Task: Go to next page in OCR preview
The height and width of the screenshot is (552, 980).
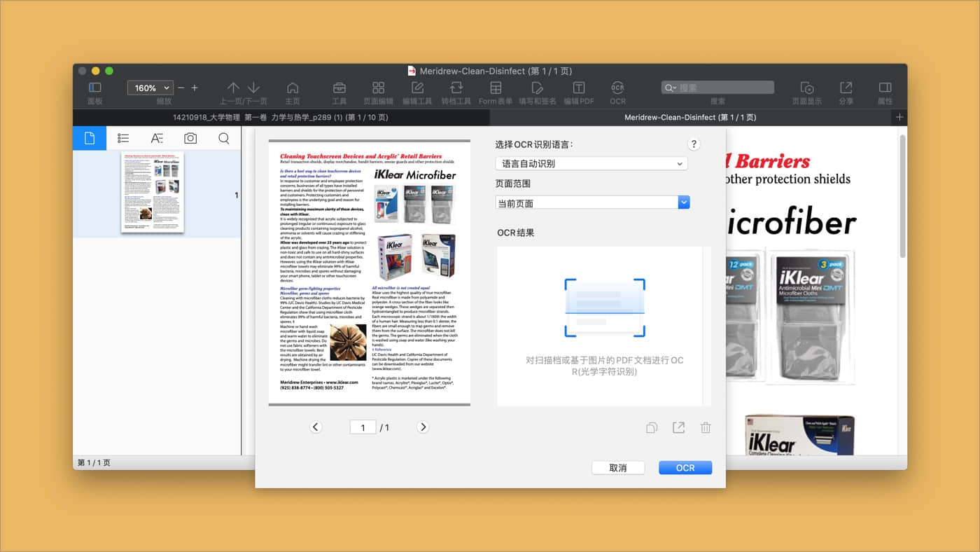Action: [x=423, y=427]
